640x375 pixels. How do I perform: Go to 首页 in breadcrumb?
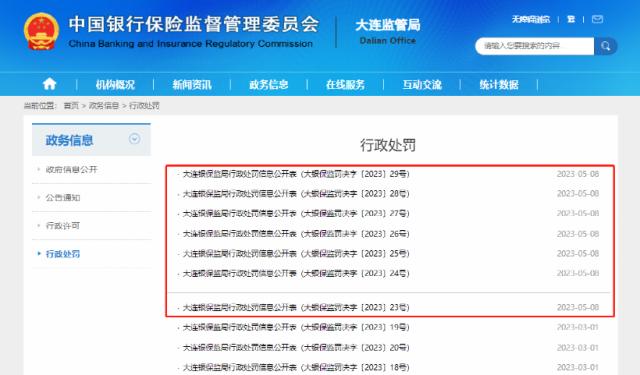(x=71, y=106)
